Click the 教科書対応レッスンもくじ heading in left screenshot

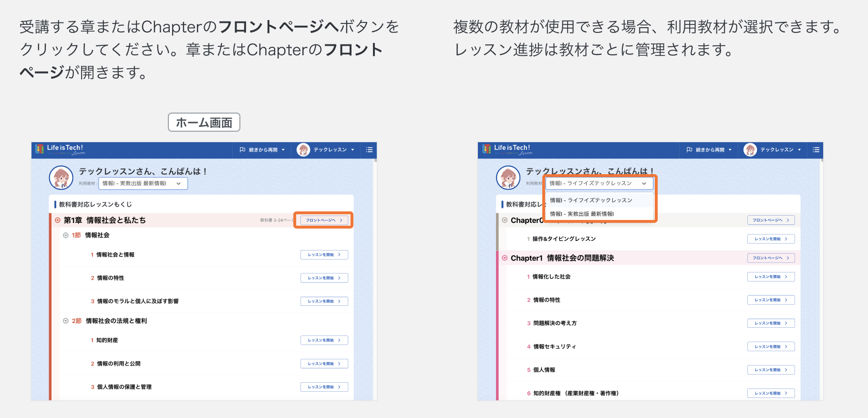[95, 205]
